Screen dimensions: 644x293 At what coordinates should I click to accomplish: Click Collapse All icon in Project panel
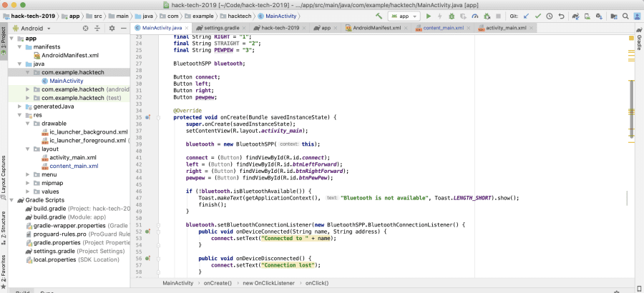97,29
